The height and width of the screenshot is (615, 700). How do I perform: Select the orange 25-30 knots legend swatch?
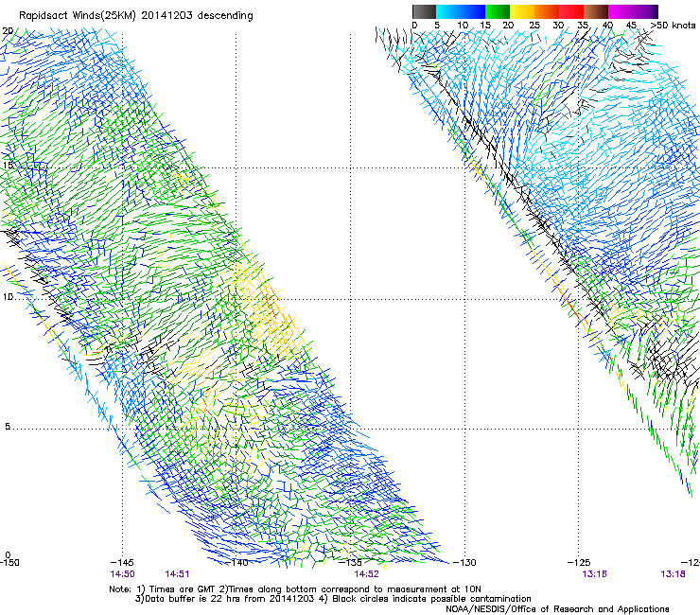(547, 11)
